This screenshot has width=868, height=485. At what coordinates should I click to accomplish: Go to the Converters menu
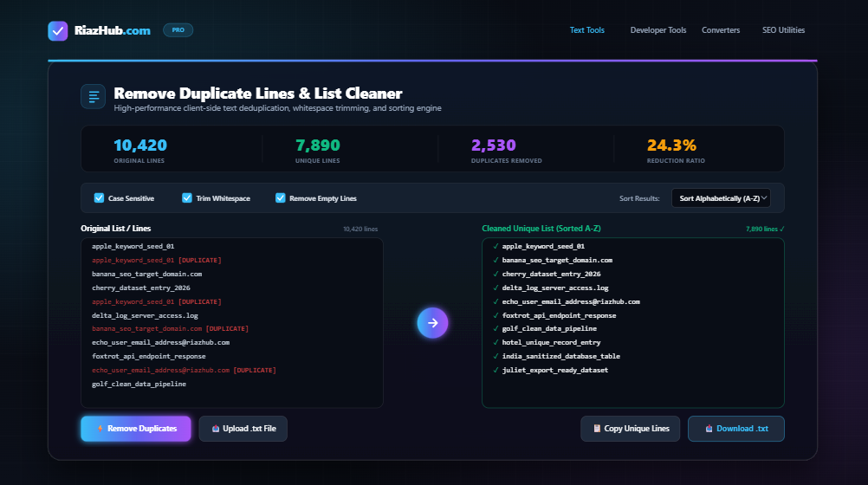(x=721, y=30)
